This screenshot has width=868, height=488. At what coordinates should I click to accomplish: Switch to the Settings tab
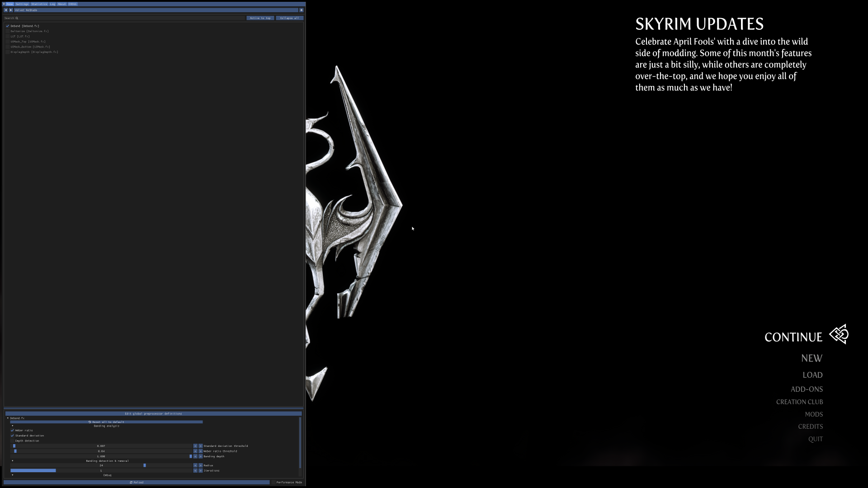click(x=22, y=4)
